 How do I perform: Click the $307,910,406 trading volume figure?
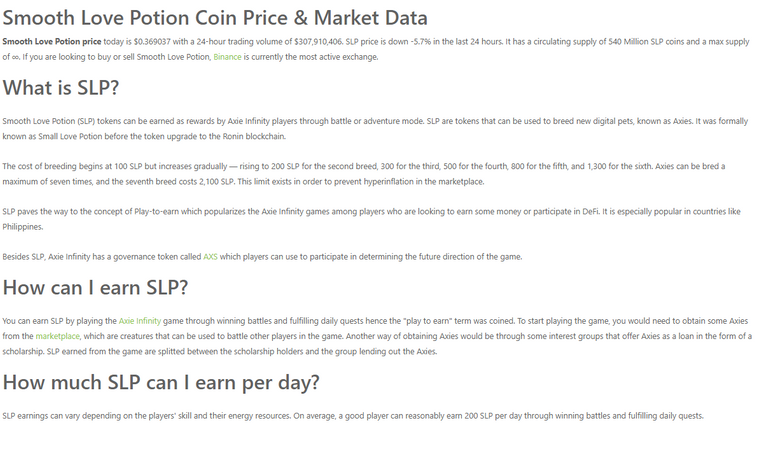coord(318,42)
